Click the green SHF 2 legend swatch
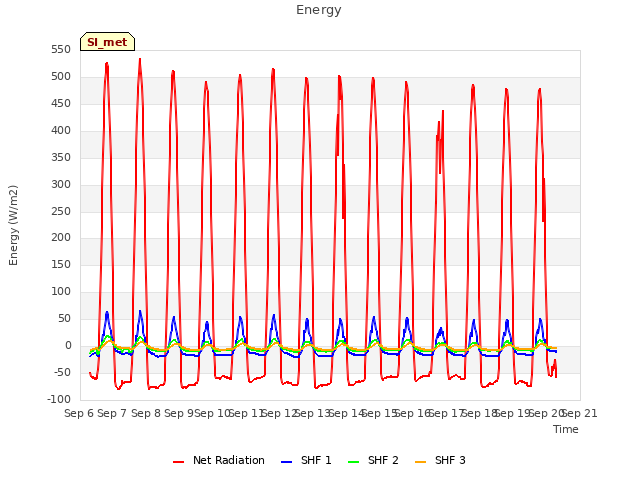Viewport: 640px width, 480px height. pyautogui.click(x=353, y=462)
